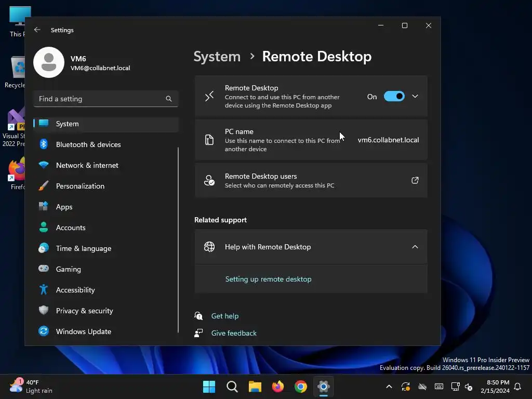This screenshot has width=532, height=399.
Task: Click the VM6 user avatar picture
Action: click(x=49, y=62)
